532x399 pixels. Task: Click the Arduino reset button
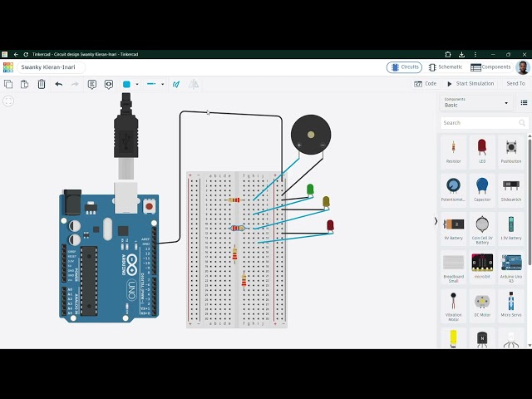coord(150,206)
